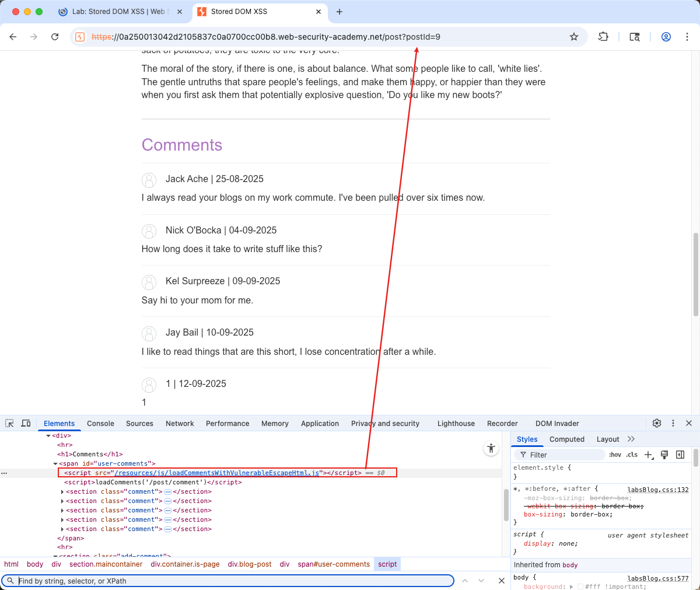Toggle the computed styles sidebar
The width and height of the screenshot is (700, 590).
pyautogui.click(x=680, y=455)
